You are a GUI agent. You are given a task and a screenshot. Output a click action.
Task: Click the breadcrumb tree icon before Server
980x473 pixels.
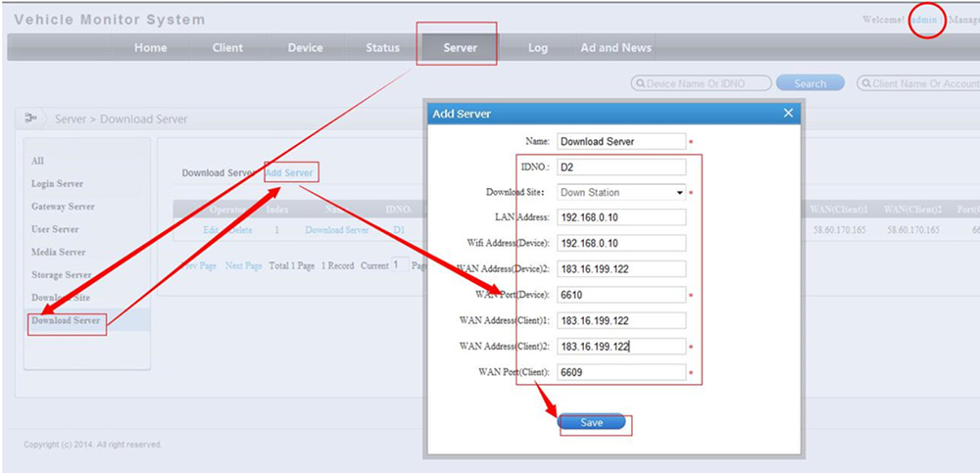[30, 118]
